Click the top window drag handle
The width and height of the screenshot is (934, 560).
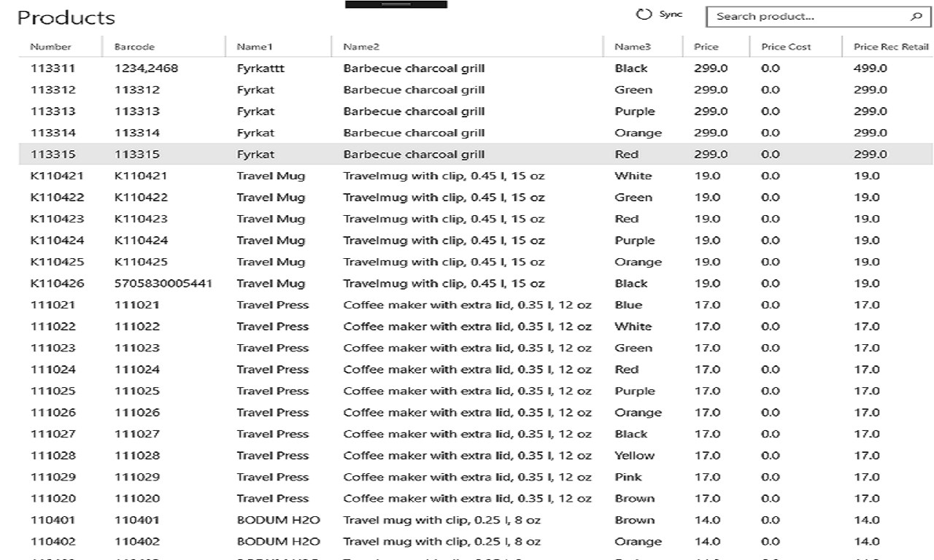coord(395,4)
